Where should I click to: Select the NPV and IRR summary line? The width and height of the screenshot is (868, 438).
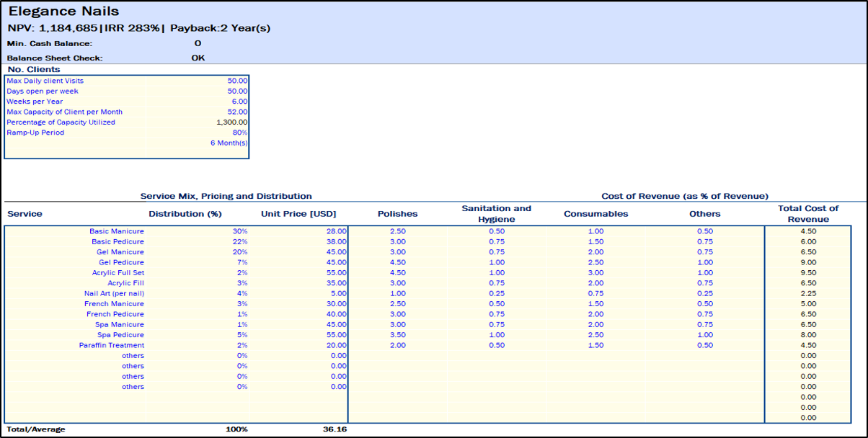(x=139, y=28)
